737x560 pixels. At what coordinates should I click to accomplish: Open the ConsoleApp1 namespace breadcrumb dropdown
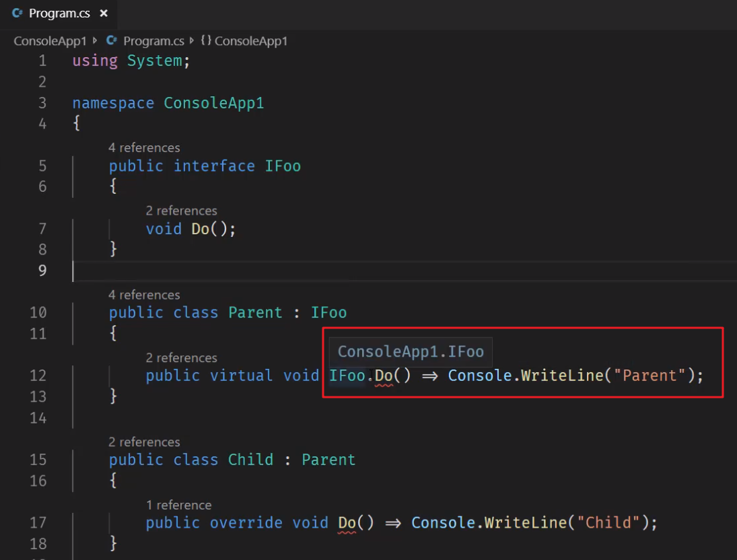[x=252, y=40]
